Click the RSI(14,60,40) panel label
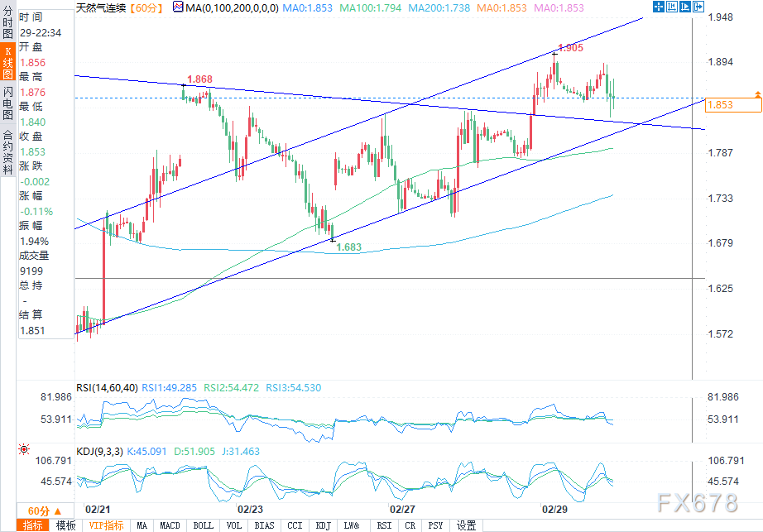This screenshot has width=763, height=532. click(107, 387)
